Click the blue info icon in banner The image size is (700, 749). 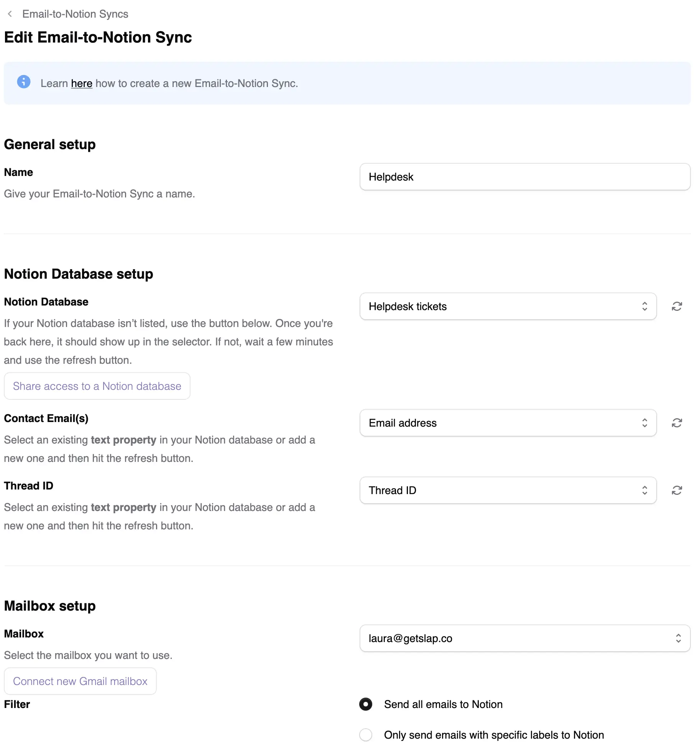pyautogui.click(x=24, y=82)
